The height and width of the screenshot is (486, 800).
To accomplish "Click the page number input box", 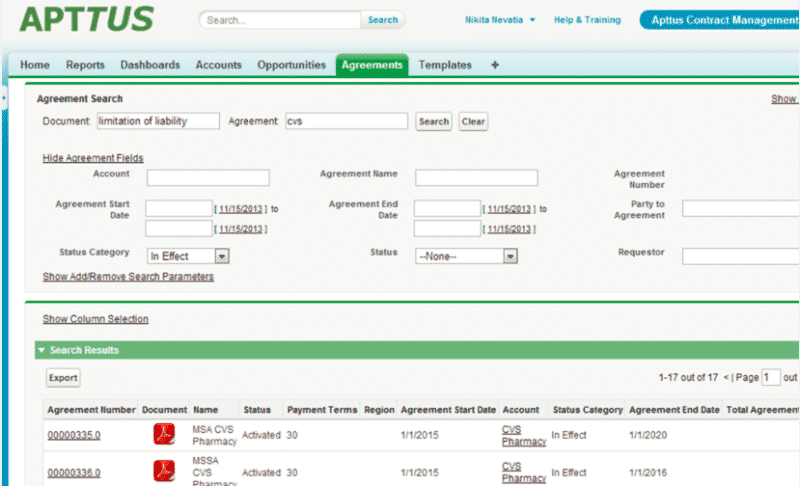I will click(771, 378).
